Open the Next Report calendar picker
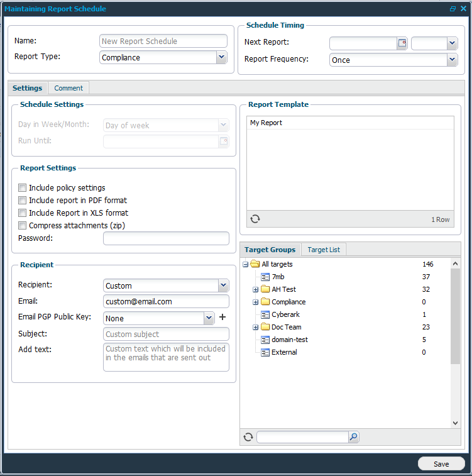The height and width of the screenshot is (476, 472). tap(402, 43)
